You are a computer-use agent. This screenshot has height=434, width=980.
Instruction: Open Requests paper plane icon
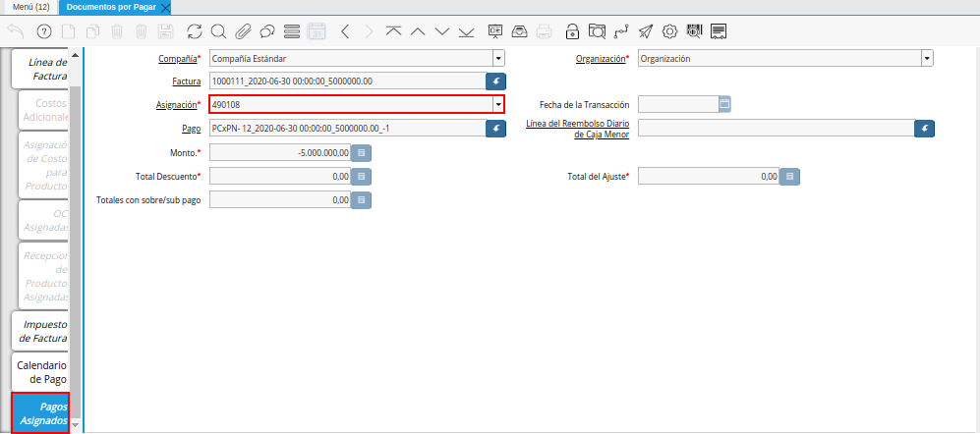(x=646, y=31)
